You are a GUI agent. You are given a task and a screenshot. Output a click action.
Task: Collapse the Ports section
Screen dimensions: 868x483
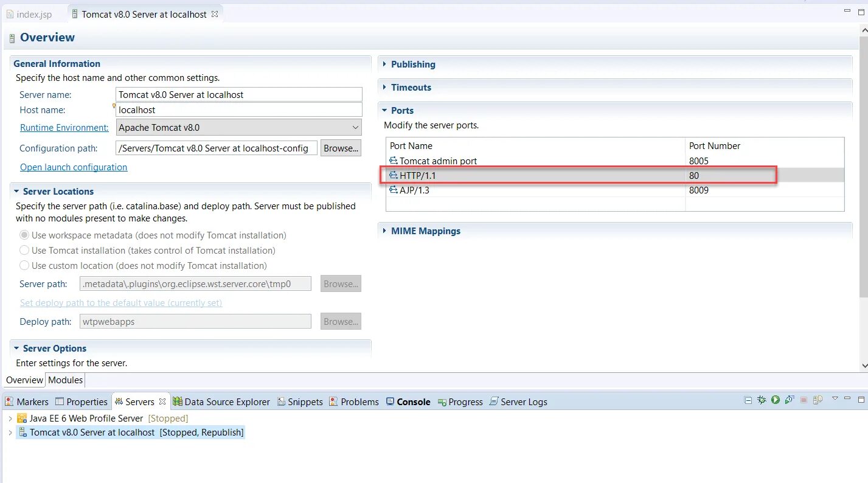point(384,111)
